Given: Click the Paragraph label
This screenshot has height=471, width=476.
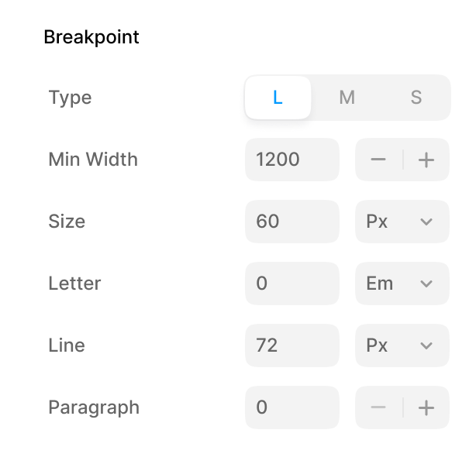Looking at the screenshot, I should click(94, 407).
